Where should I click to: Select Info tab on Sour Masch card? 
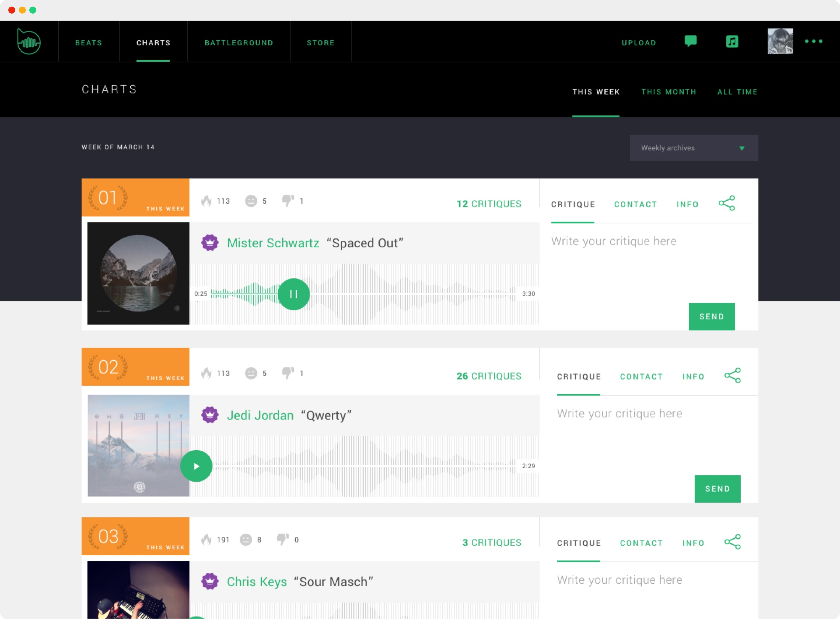pos(693,543)
